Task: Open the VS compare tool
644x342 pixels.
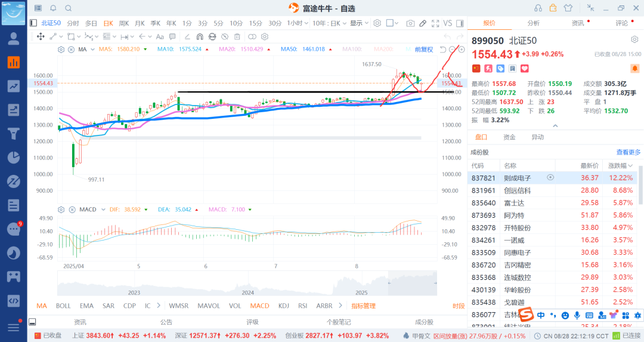Action: click(x=448, y=23)
